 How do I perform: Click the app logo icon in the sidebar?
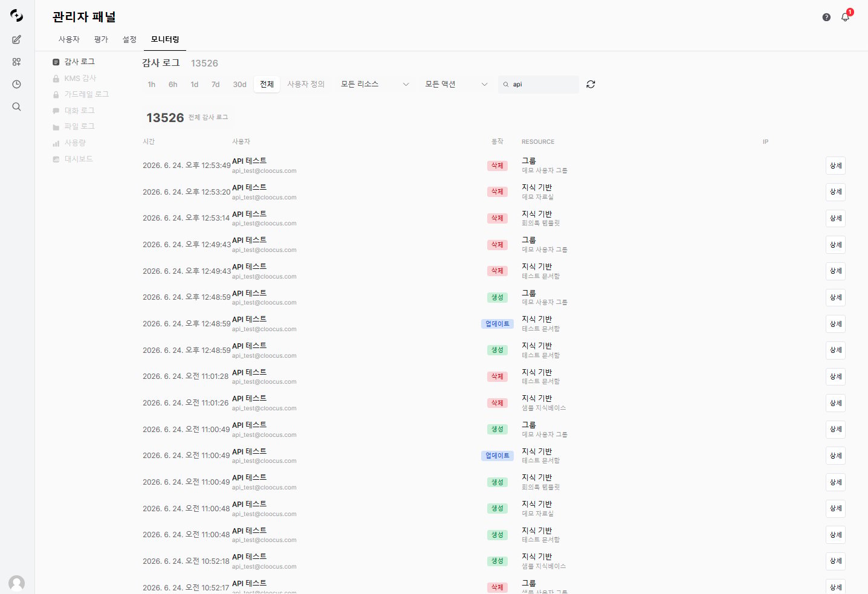coord(17,16)
